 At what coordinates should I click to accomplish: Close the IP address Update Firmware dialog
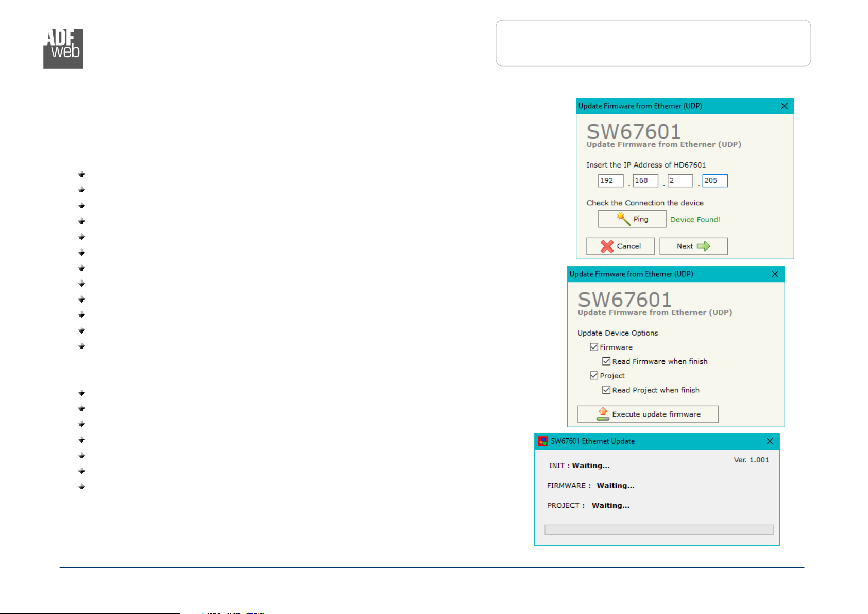click(784, 106)
